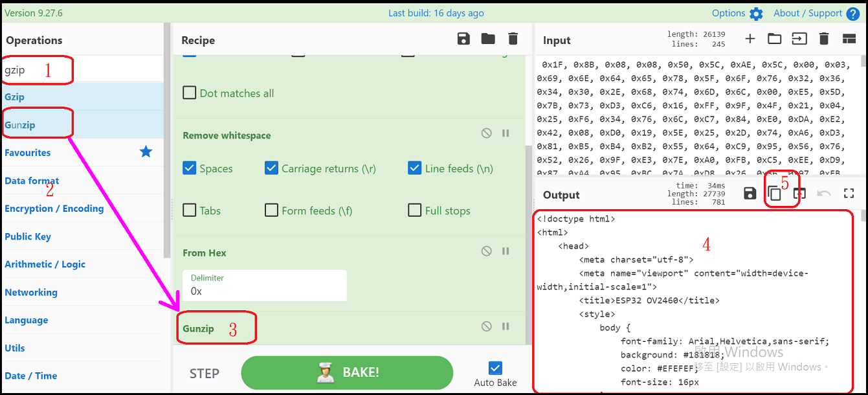Load a recipe via the Recipe folder icon
868x395 pixels.
point(488,39)
